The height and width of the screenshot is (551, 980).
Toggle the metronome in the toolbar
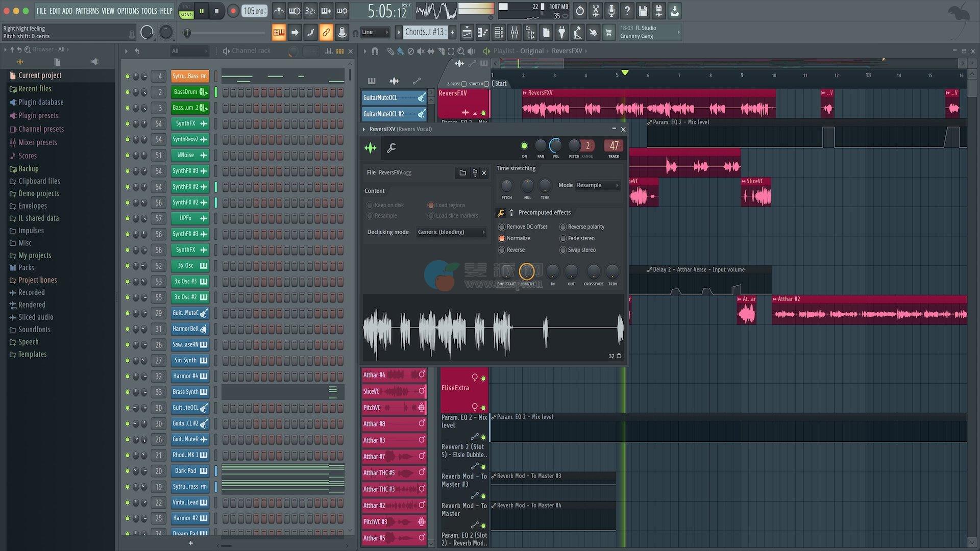point(279,11)
